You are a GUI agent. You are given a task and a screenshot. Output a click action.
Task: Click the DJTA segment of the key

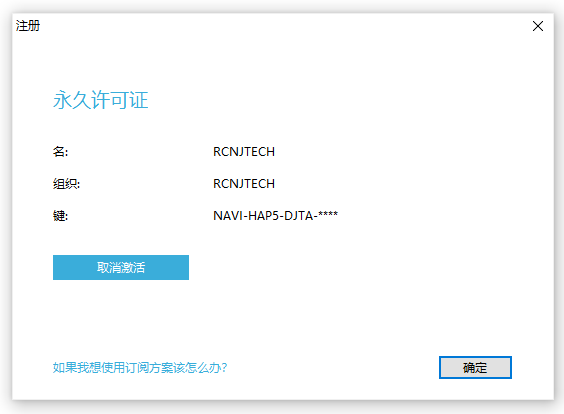(x=299, y=216)
